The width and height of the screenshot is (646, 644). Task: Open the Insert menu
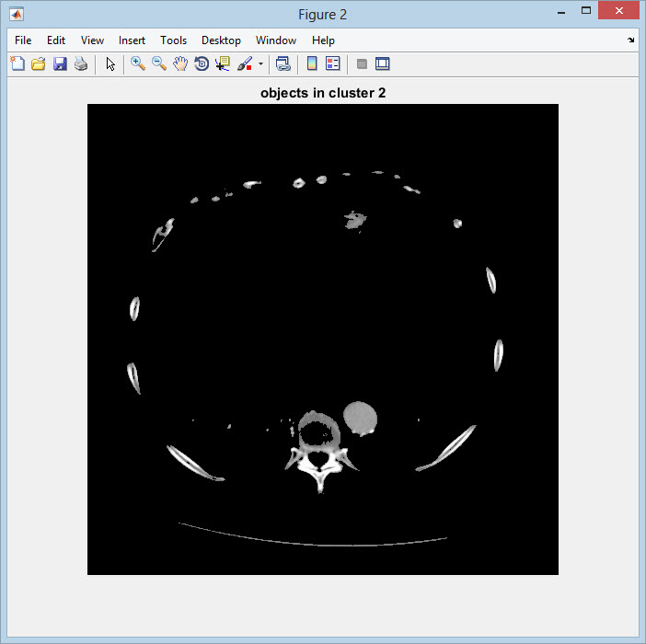pyautogui.click(x=132, y=40)
